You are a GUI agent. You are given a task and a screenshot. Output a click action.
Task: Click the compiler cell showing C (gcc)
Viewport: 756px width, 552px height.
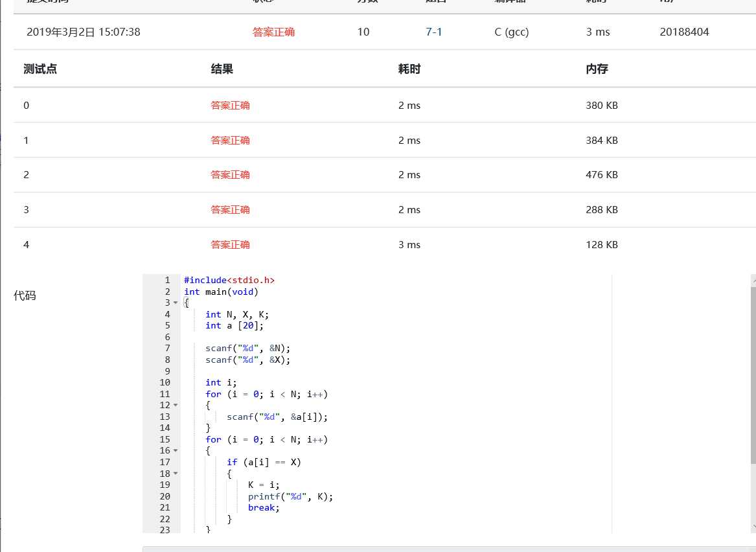coord(511,31)
